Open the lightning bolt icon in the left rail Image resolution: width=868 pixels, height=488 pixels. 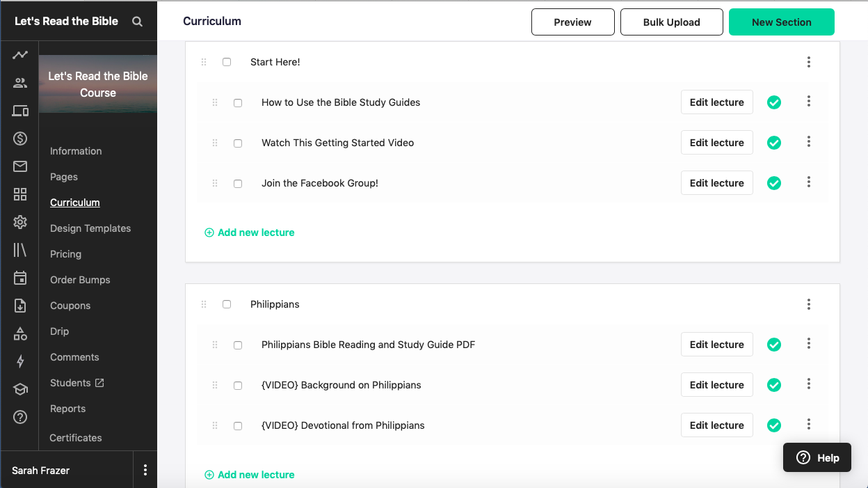(x=20, y=361)
